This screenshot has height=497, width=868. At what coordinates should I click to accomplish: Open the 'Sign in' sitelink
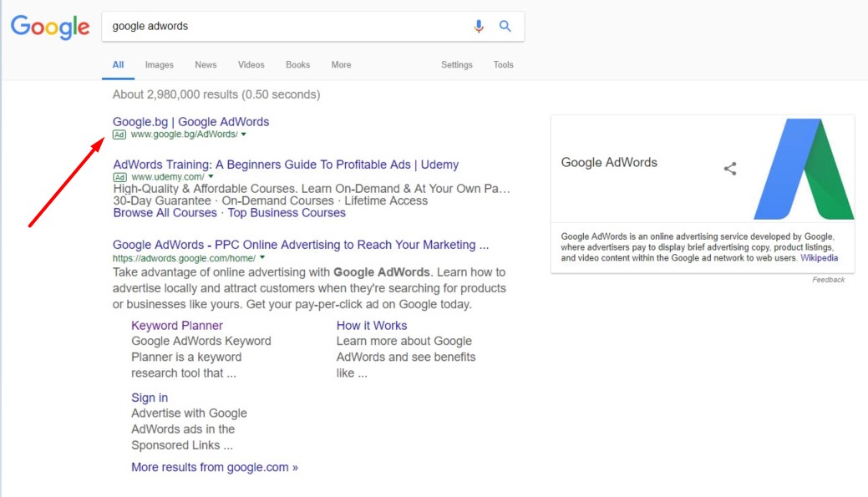click(150, 398)
